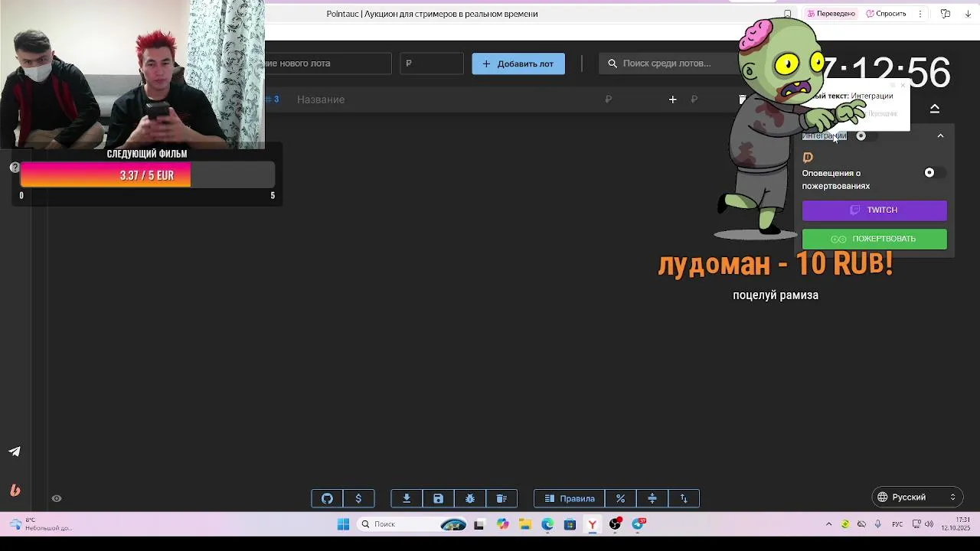Click the floppy disk save icon
The image size is (980, 551).
pyautogui.click(x=438, y=498)
